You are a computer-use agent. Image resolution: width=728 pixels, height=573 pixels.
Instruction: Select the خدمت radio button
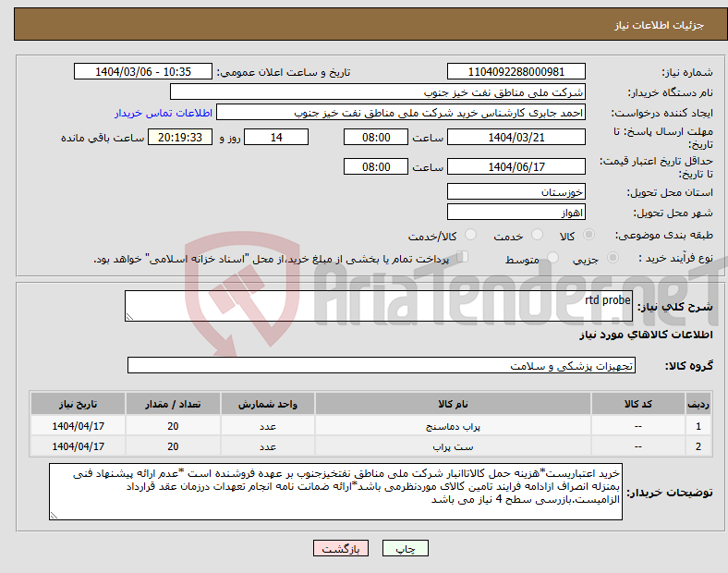(x=537, y=235)
